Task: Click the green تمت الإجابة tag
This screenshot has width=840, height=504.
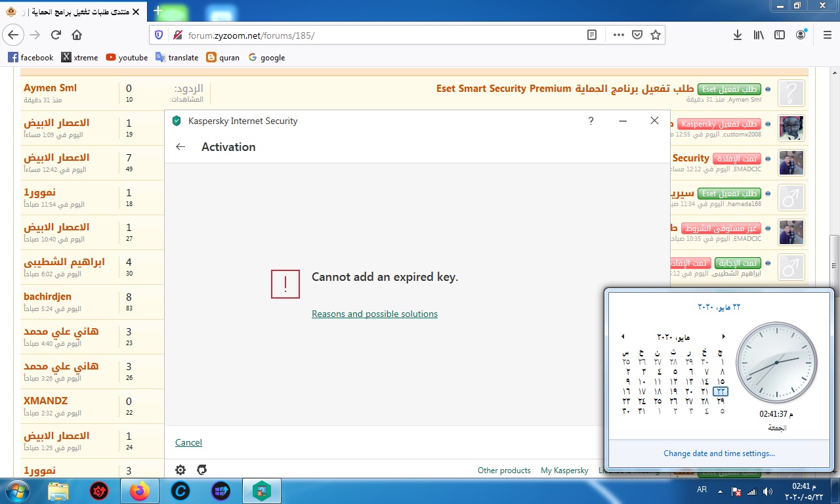Action: 737,263
